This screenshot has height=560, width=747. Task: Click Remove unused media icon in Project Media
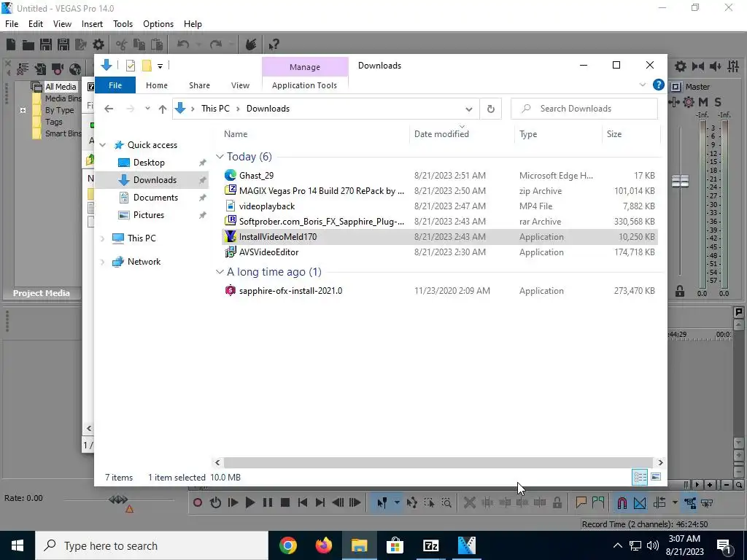pos(23,69)
